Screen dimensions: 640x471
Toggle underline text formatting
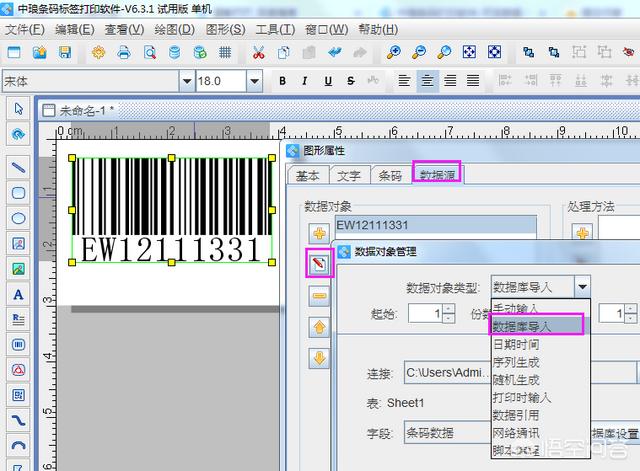[x=328, y=81]
